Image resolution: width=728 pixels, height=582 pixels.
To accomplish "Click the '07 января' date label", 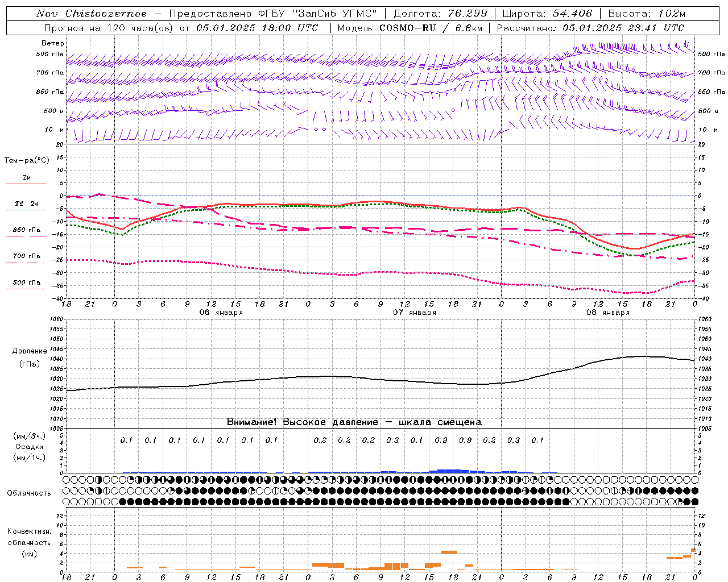I will pos(415,313).
